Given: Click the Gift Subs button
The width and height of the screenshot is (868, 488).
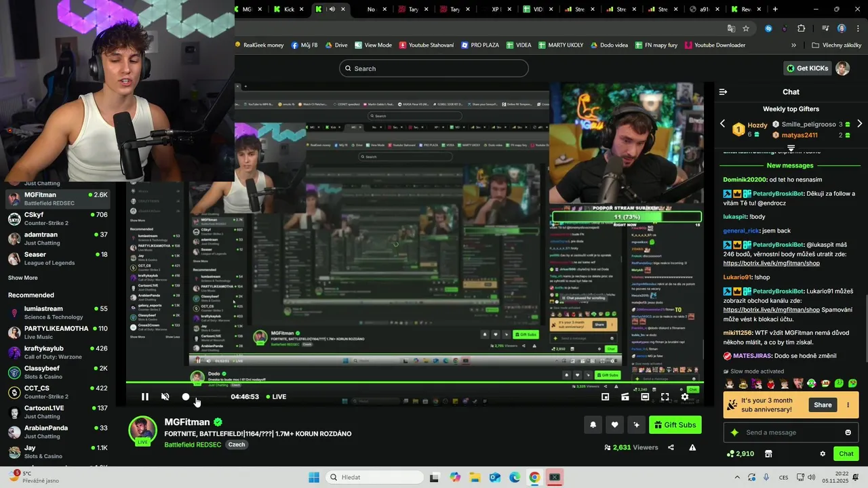Looking at the screenshot, I should 675,425.
